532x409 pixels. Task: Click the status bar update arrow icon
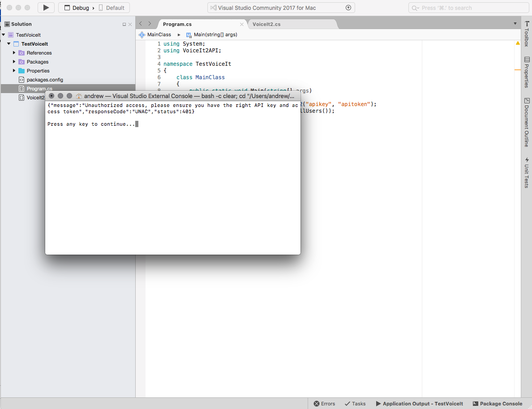tap(348, 8)
